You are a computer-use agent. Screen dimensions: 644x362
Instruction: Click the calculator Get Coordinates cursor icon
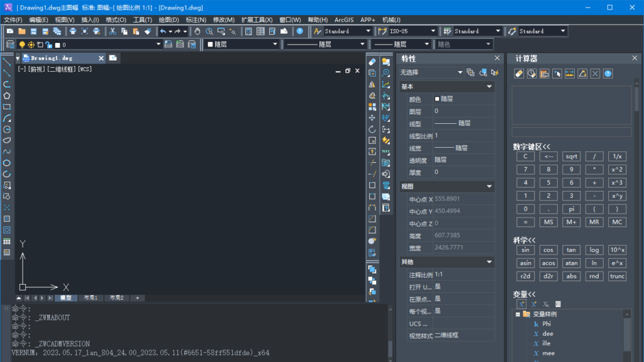click(x=557, y=74)
